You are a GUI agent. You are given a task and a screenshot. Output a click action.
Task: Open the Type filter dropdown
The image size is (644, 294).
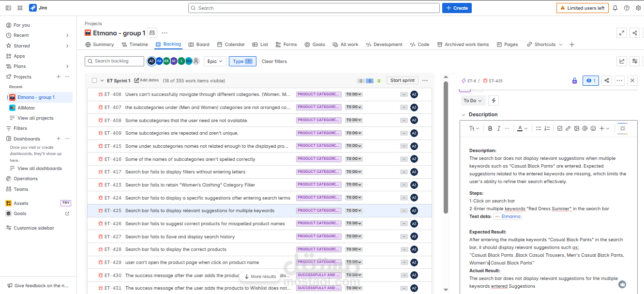242,62
